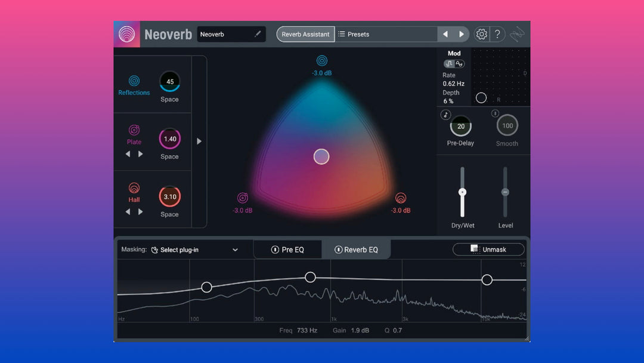This screenshot has width=644, height=363.
Task: Switch Hall to previous reverb type
Action: 128,212
